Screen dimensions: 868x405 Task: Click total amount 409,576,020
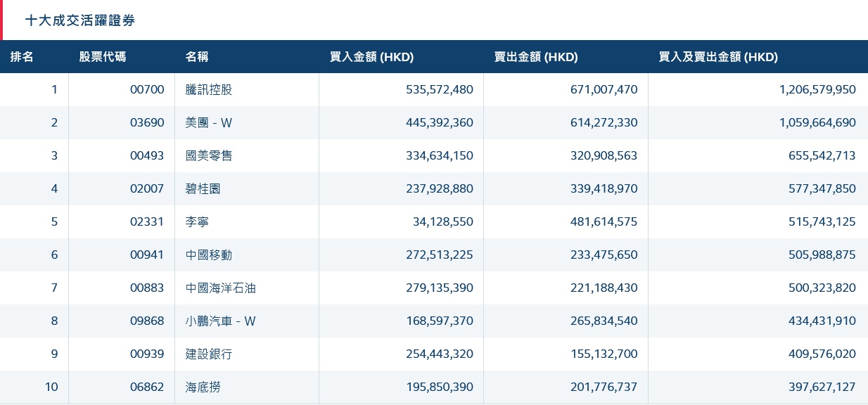tap(822, 354)
